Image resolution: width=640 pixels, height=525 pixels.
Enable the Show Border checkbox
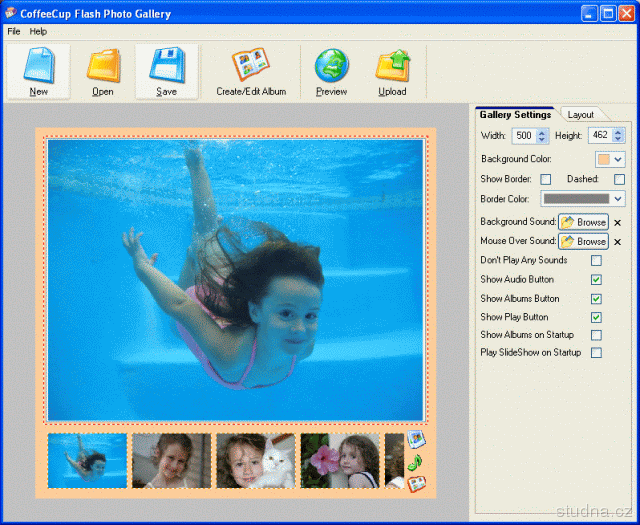click(x=546, y=179)
